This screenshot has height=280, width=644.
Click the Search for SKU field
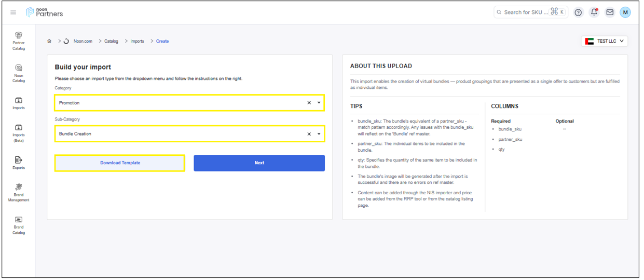526,12
